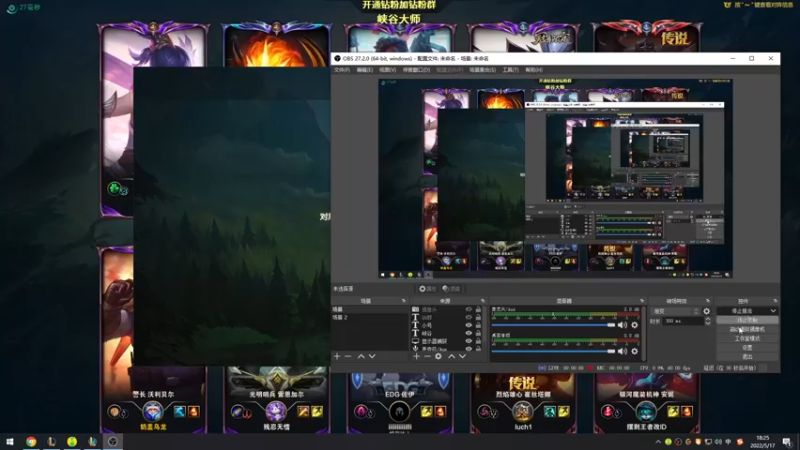This screenshot has width=800, height=450.
Task: Open the 视图(V) menu
Action: coord(387,70)
